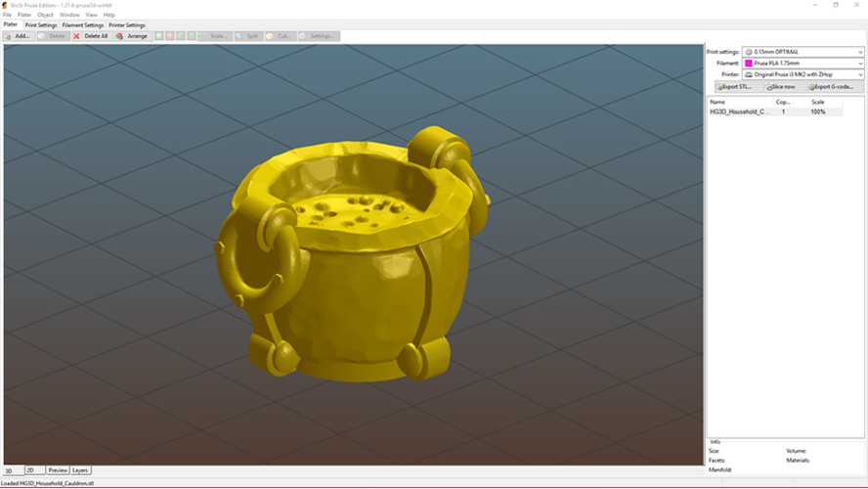Open object Settings... from toolbar
The width and height of the screenshot is (868, 489).
[x=319, y=36]
